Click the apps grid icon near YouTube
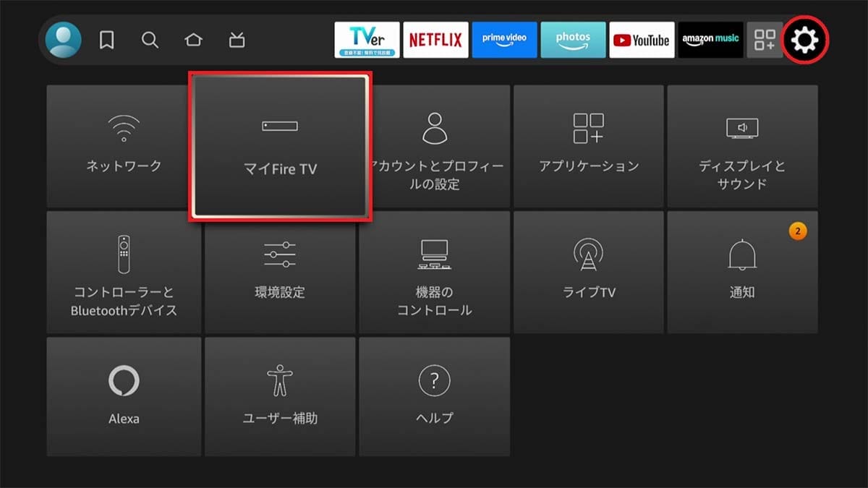Image resolution: width=868 pixels, height=488 pixels. (x=765, y=40)
